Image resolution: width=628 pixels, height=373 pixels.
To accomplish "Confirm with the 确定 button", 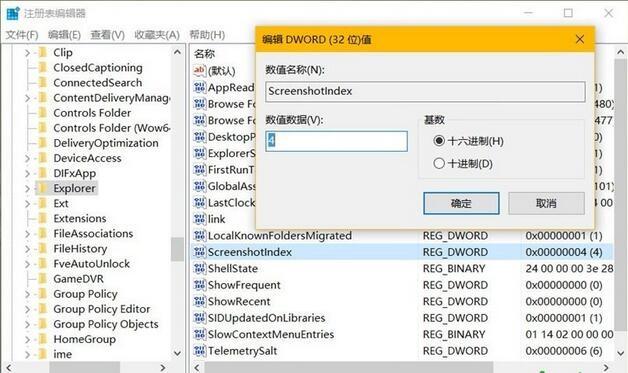I will (x=461, y=203).
